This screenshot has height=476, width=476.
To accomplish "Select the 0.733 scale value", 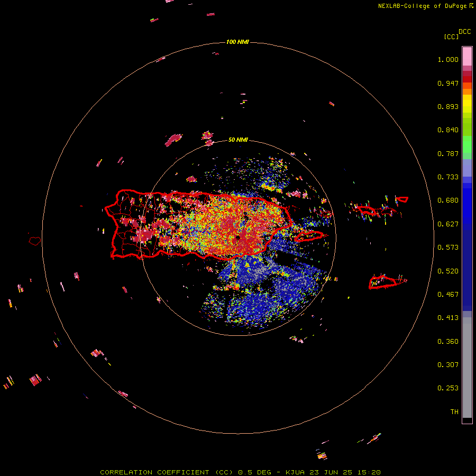I will [x=448, y=177].
